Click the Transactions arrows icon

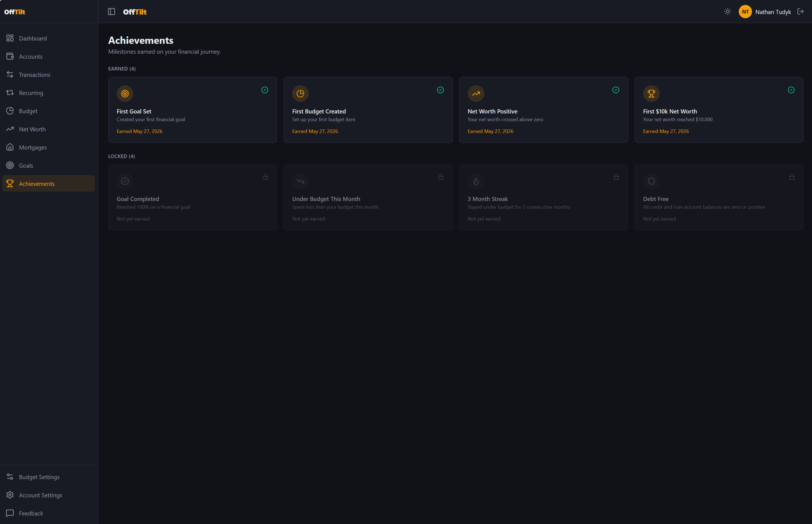coord(10,74)
